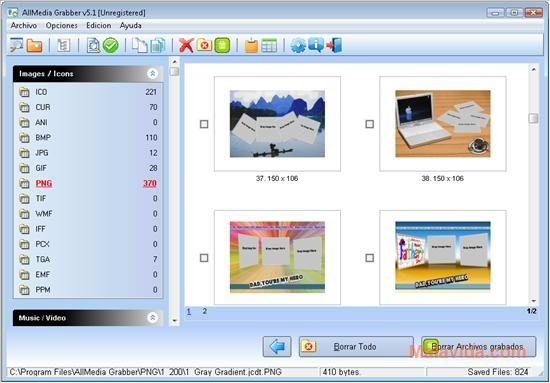The height and width of the screenshot is (383, 550).
Task: Click the Borrar Todo button
Action: [x=356, y=347]
